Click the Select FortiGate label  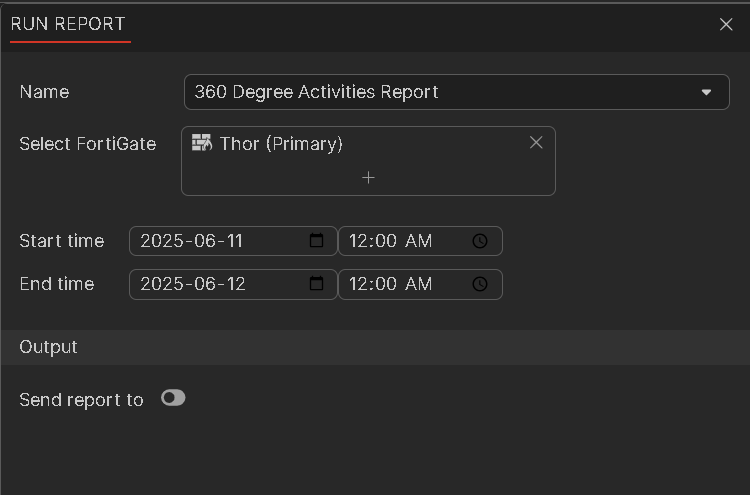click(x=88, y=144)
